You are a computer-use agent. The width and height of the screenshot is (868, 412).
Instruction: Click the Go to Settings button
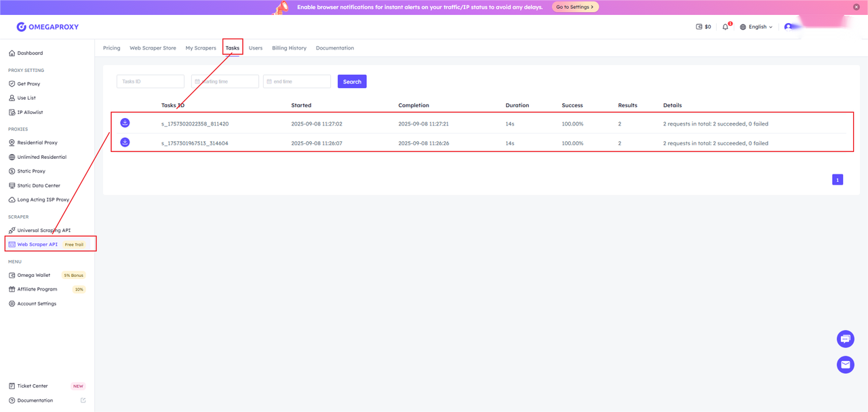(x=575, y=7)
